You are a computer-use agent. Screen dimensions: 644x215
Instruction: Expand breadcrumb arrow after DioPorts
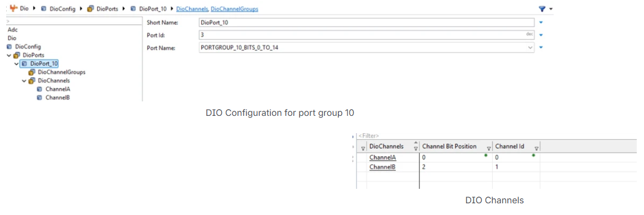(x=124, y=8)
